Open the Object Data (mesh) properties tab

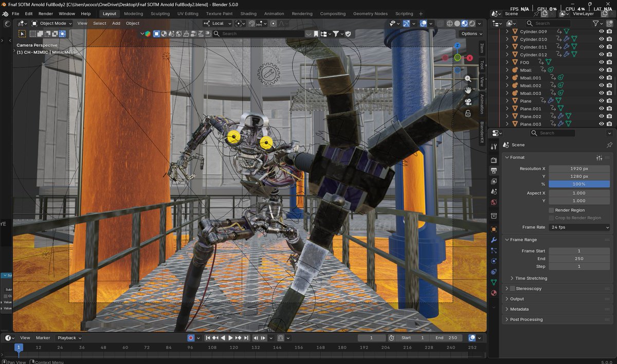click(x=494, y=282)
